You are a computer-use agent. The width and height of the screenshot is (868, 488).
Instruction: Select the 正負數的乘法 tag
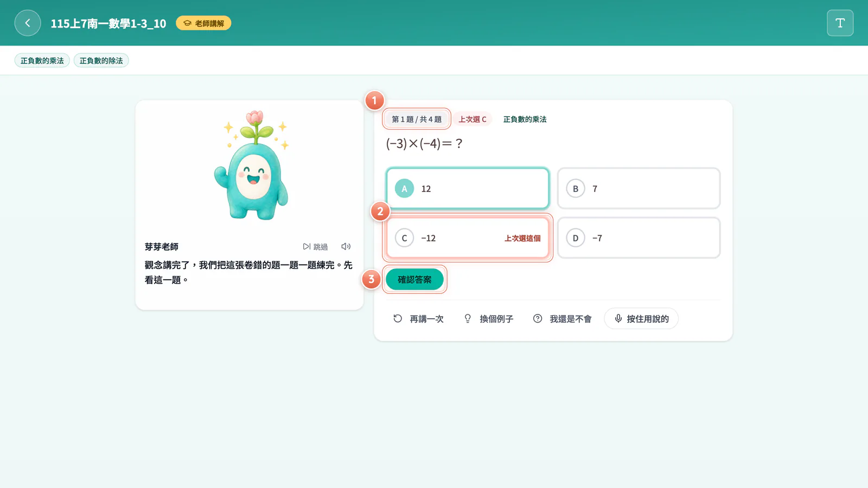42,61
